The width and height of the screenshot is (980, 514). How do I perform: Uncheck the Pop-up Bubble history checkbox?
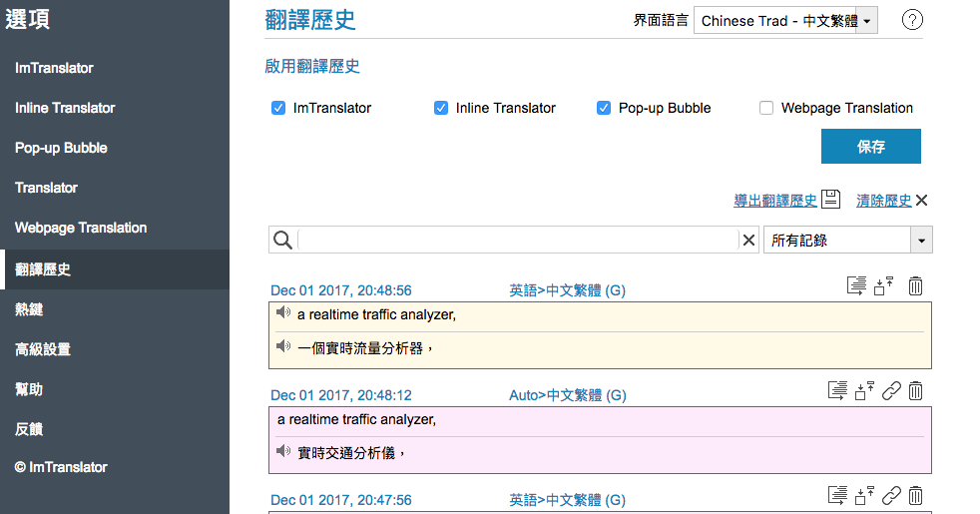(x=603, y=108)
